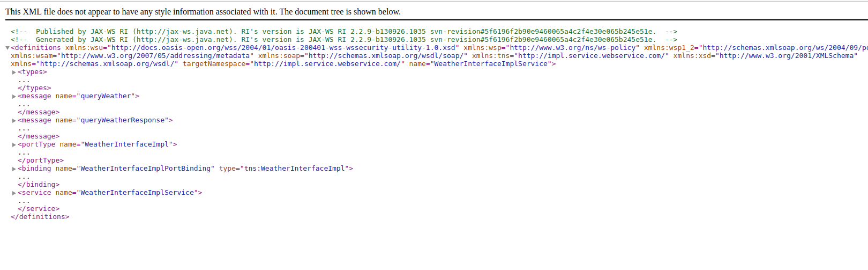
Task: Click the name value "queryWeatherResponse"
Action: click(x=122, y=120)
